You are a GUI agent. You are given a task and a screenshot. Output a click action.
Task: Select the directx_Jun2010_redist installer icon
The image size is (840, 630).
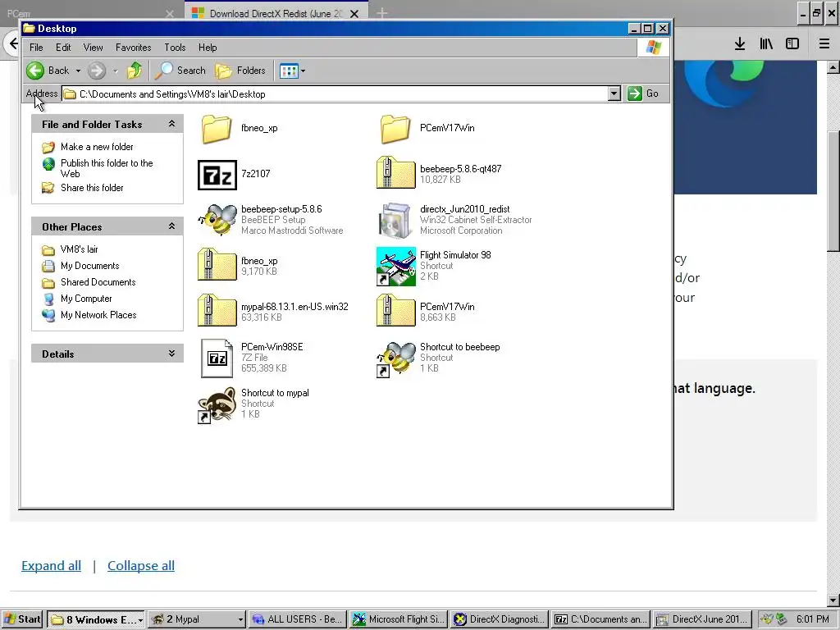[x=396, y=220]
